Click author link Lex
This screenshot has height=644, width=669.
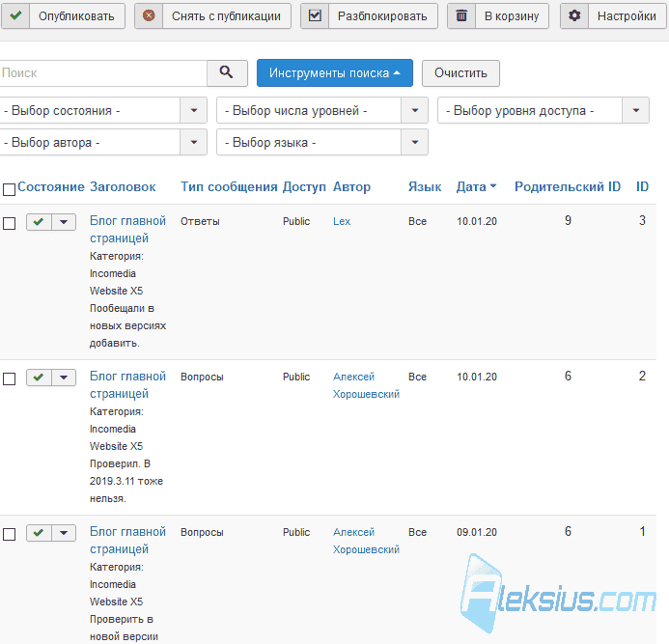(x=342, y=221)
